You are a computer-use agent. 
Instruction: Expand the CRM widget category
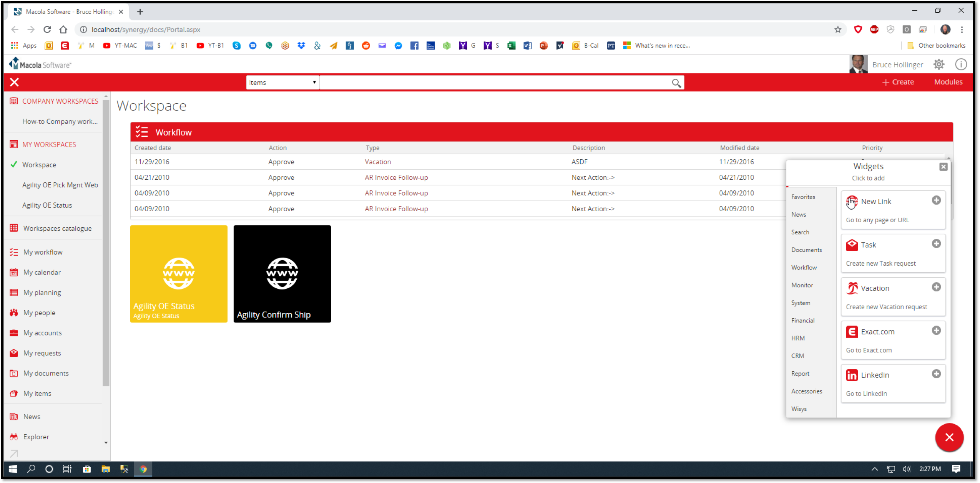(x=798, y=355)
